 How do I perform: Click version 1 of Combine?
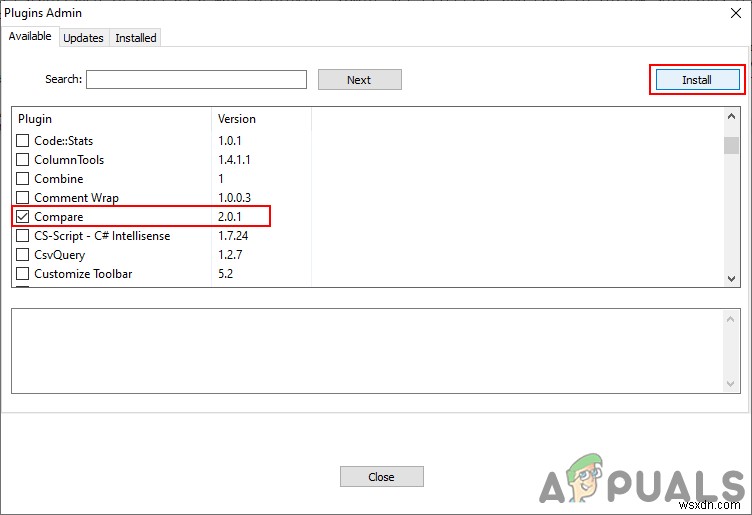221,178
